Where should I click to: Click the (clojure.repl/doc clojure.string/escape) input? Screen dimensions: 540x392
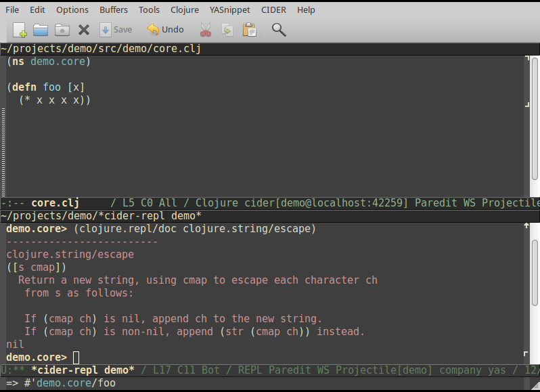pos(195,229)
